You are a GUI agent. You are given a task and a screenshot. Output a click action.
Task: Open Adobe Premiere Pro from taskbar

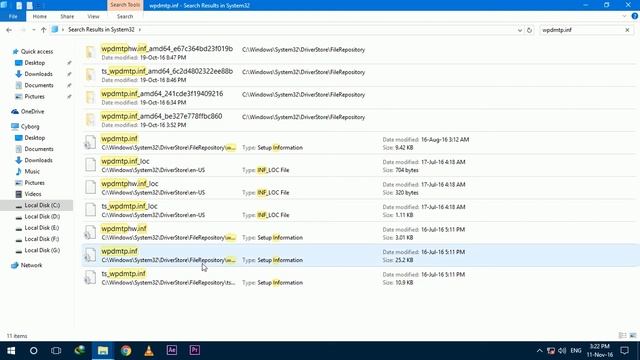coord(195,350)
